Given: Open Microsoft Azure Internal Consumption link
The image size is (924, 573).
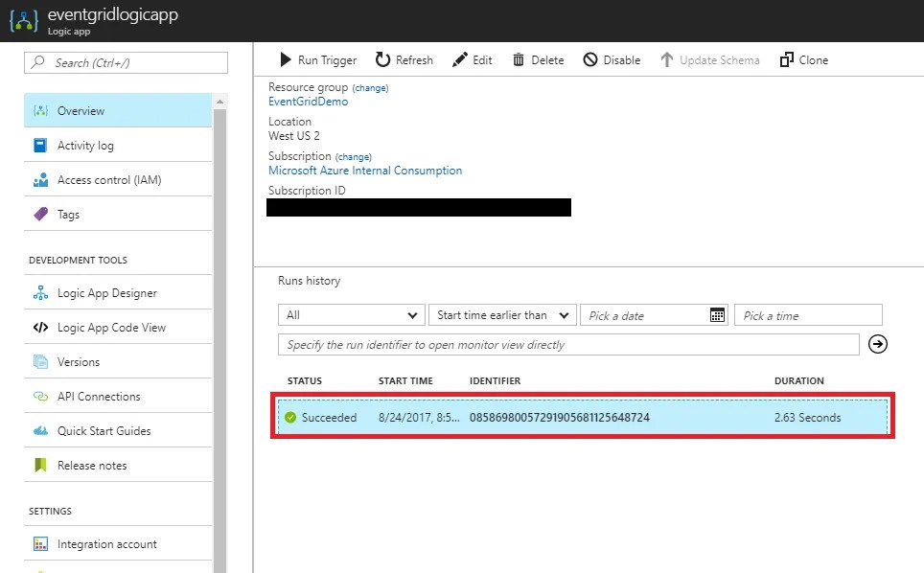Looking at the screenshot, I should tap(365, 171).
